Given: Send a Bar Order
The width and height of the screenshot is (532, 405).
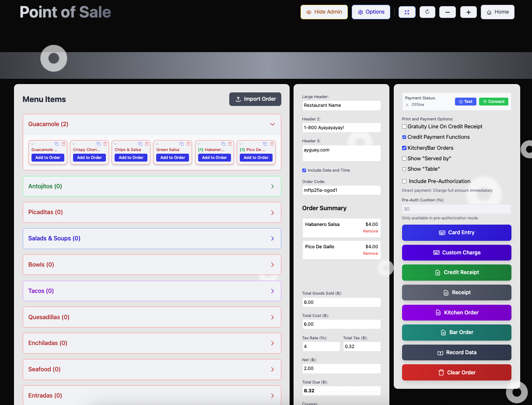Looking at the screenshot, I should (457, 332).
